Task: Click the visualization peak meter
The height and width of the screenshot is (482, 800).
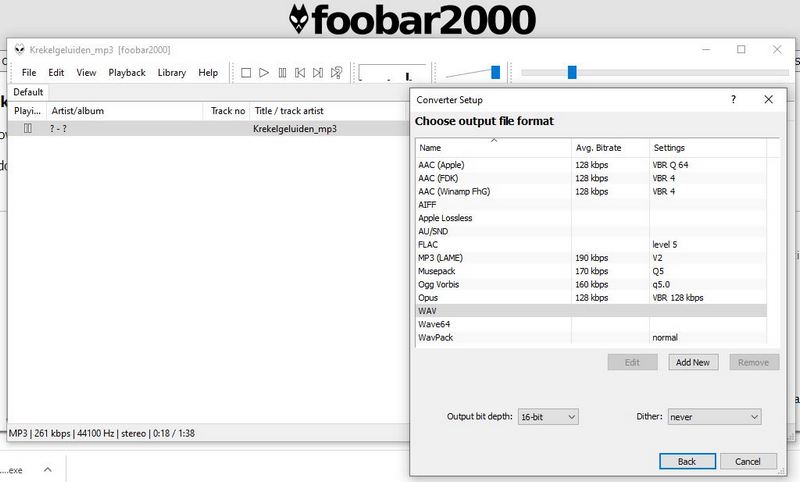Action: [392, 72]
